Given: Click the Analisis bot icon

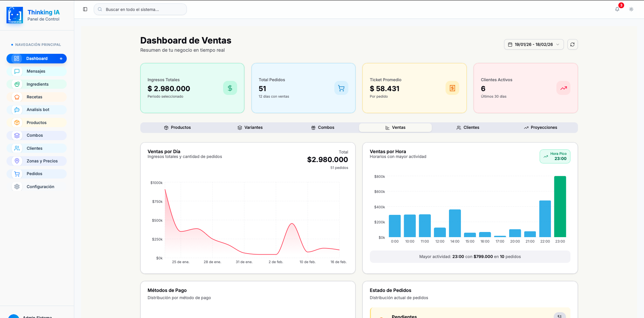Looking at the screenshot, I should point(16,110).
